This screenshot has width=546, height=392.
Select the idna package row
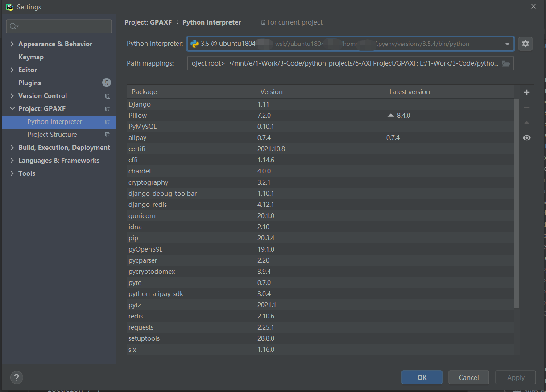pos(320,227)
